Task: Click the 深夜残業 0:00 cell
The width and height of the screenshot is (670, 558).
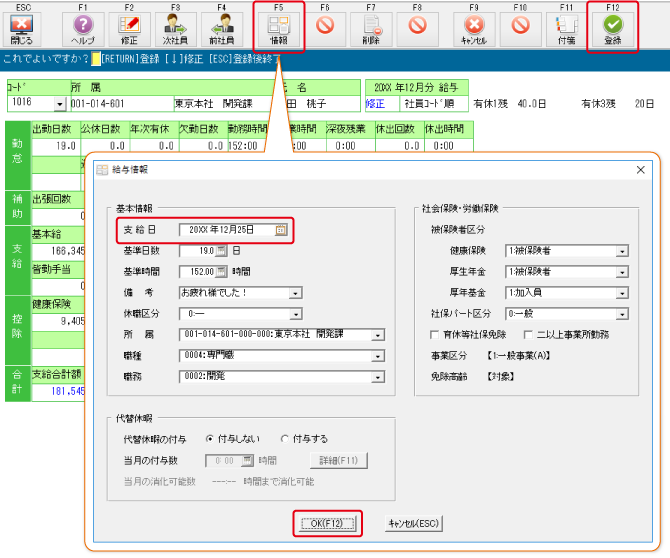Action: [x=350, y=146]
